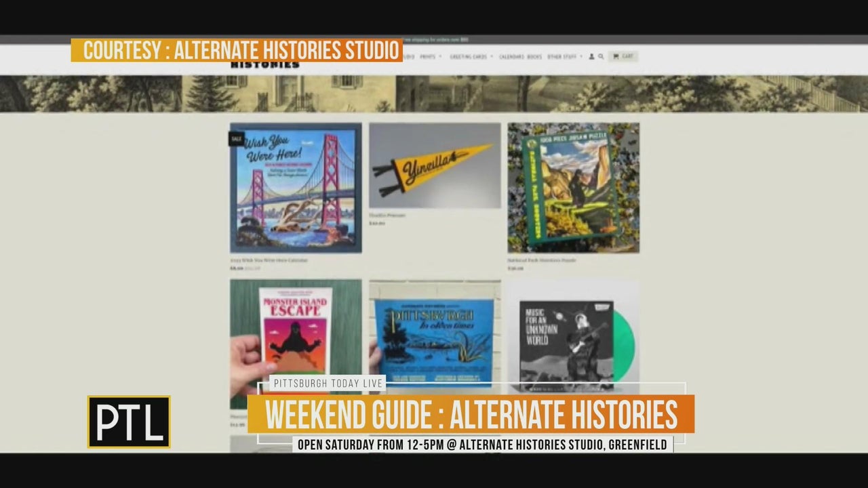Click the PTL logo
This screenshot has width=868, height=488.
(129, 422)
